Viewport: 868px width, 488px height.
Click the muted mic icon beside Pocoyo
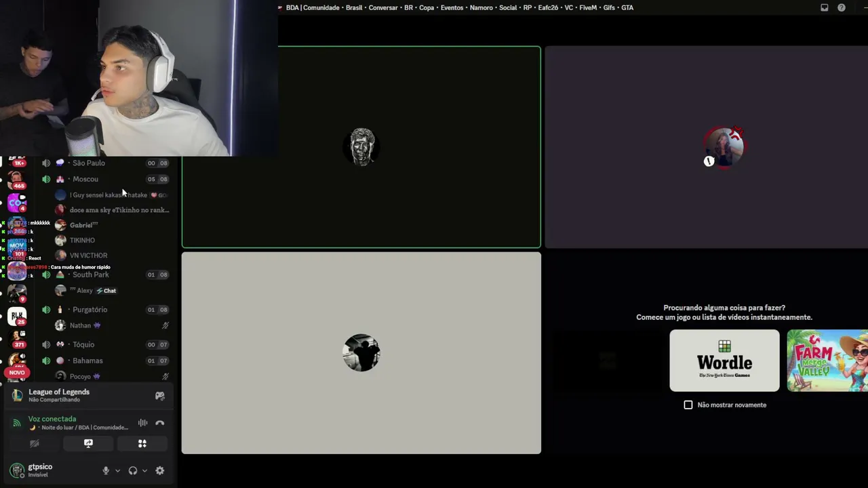[165, 376]
